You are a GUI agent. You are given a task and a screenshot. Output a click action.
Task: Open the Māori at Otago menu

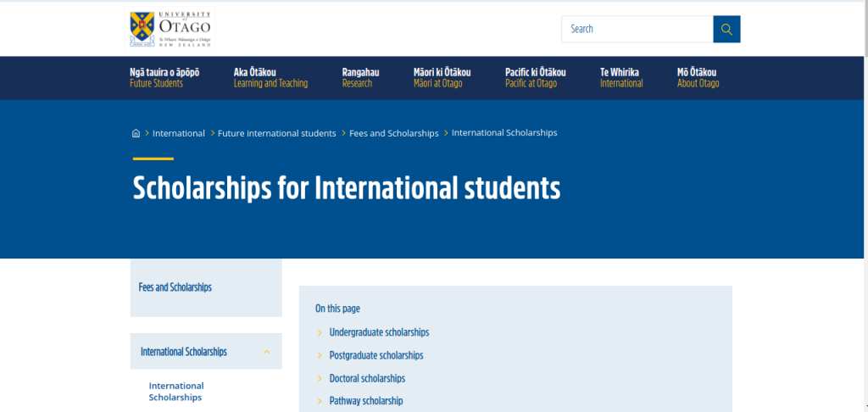[442, 78]
